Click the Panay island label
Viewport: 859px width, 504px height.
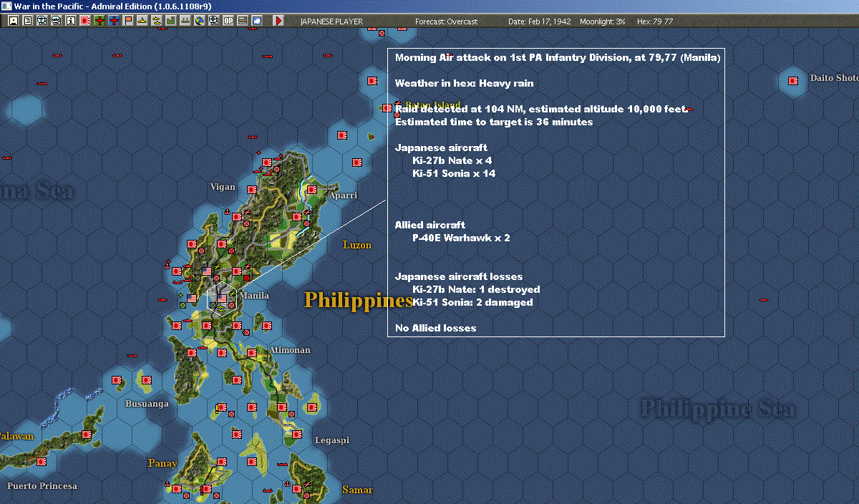[x=162, y=463]
